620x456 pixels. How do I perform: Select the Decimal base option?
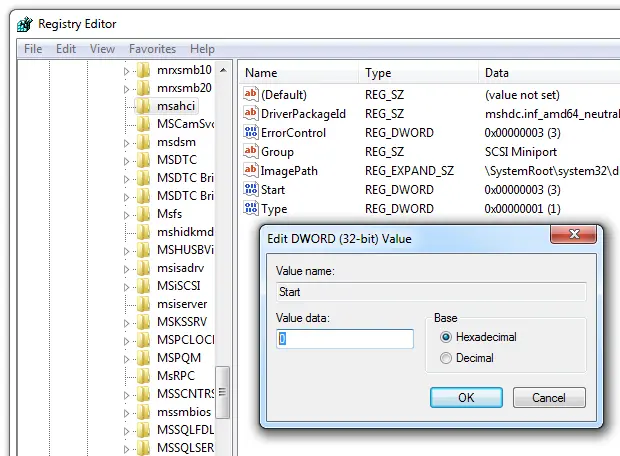pos(446,358)
